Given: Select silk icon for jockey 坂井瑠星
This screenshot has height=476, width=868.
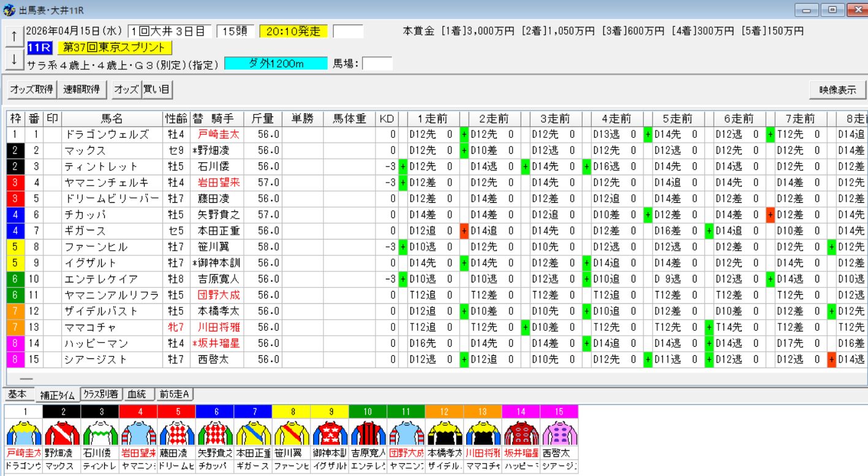Looking at the screenshot, I should click(521, 434).
